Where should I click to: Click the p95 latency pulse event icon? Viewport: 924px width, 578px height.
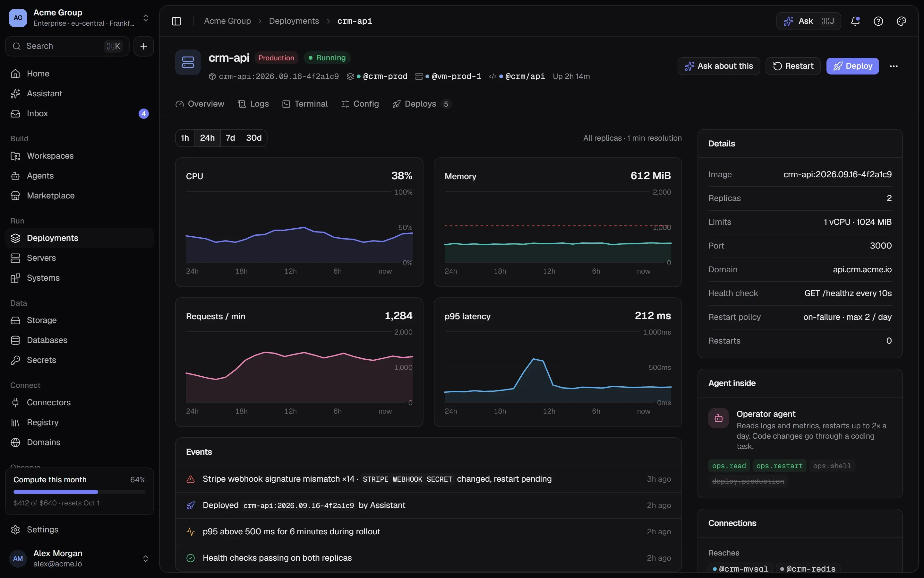pyautogui.click(x=191, y=532)
